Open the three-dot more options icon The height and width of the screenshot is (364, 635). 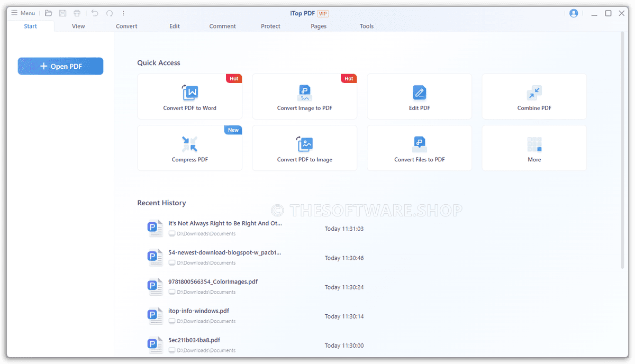click(x=124, y=13)
